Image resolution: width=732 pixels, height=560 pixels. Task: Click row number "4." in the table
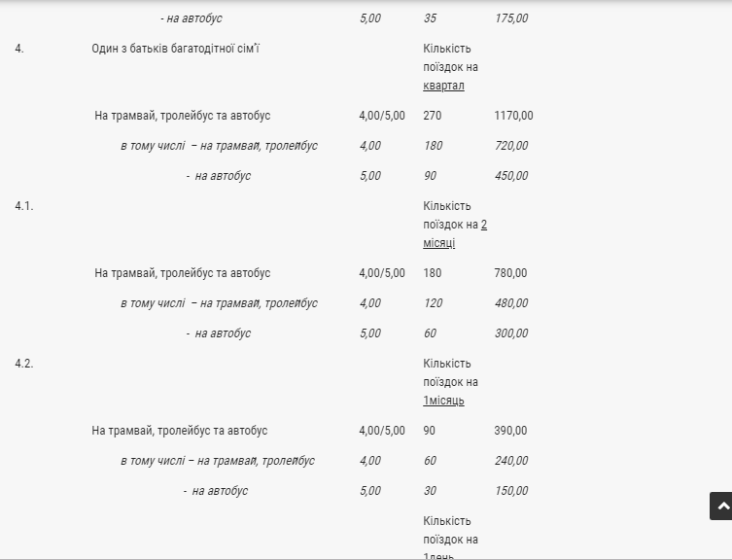tap(19, 49)
